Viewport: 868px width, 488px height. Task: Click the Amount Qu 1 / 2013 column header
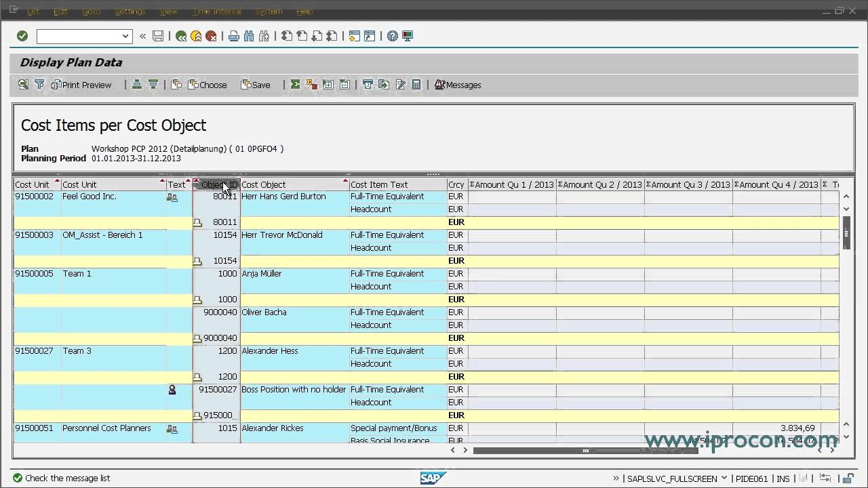pyautogui.click(x=512, y=184)
